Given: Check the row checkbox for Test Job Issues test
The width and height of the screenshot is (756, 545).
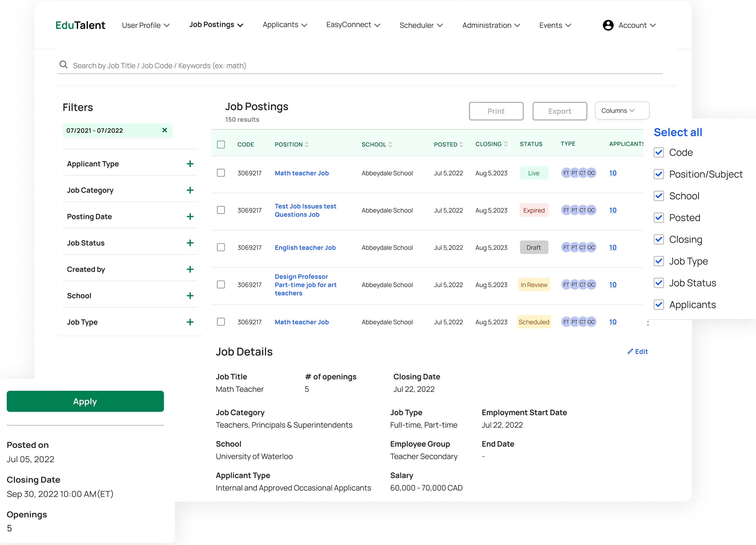Looking at the screenshot, I should coord(221,210).
